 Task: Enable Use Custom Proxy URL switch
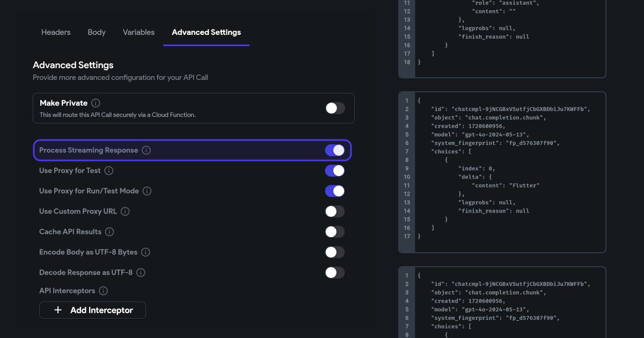335,211
